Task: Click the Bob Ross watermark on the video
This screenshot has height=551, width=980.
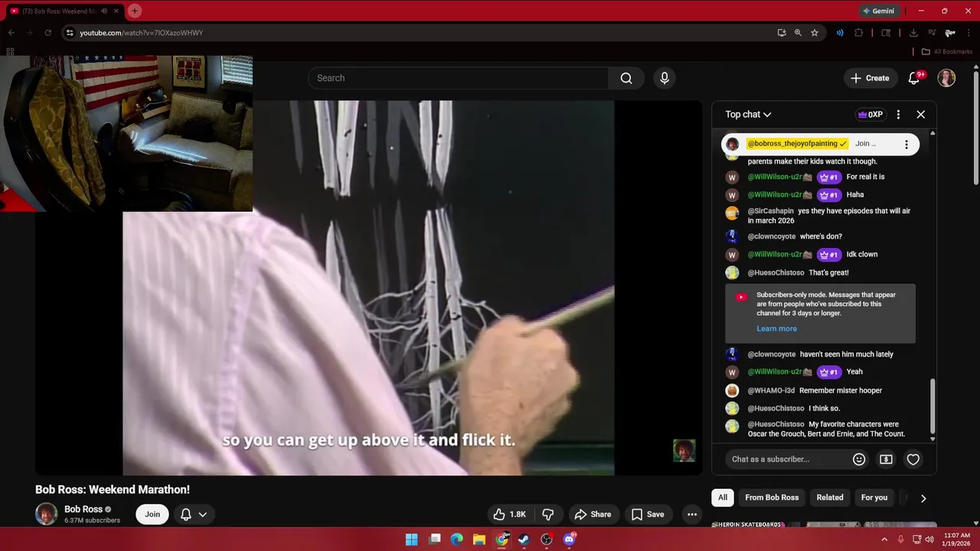Action: [684, 451]
